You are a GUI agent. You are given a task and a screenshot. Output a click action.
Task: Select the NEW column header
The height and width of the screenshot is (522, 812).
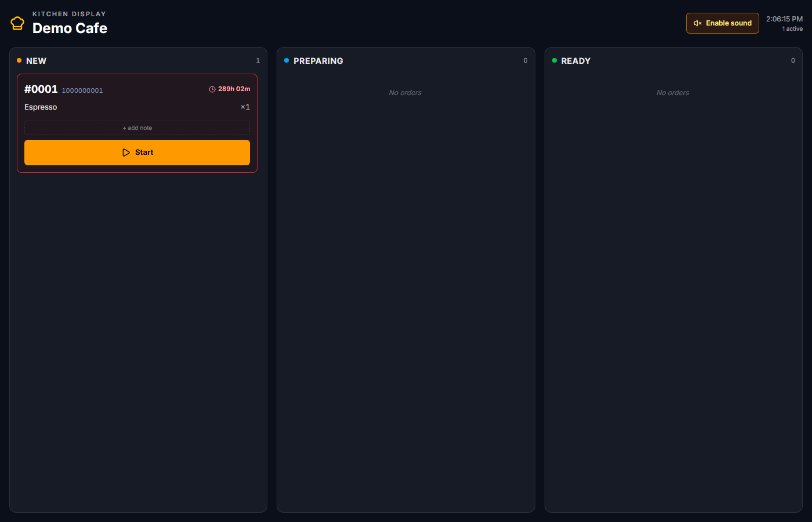[x=36, y=61]
